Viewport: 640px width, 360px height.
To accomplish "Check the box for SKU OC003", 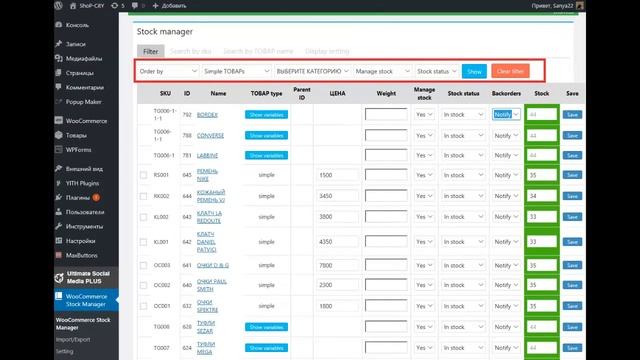I will (x=143, y=265).
